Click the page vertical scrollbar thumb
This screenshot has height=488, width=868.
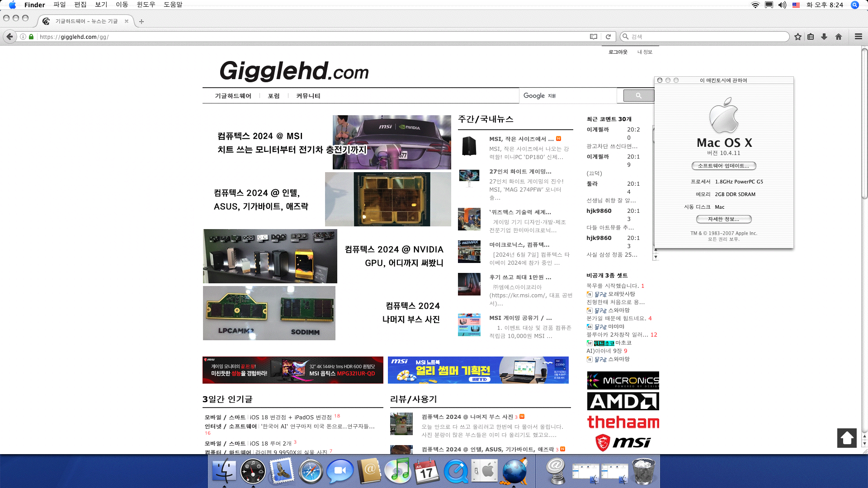pos(864,123)
